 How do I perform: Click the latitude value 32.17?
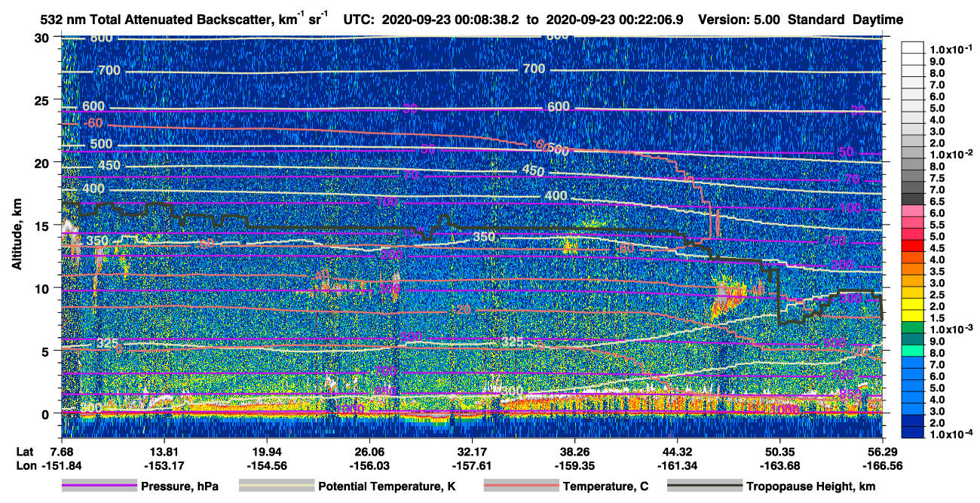coord(472,451)
